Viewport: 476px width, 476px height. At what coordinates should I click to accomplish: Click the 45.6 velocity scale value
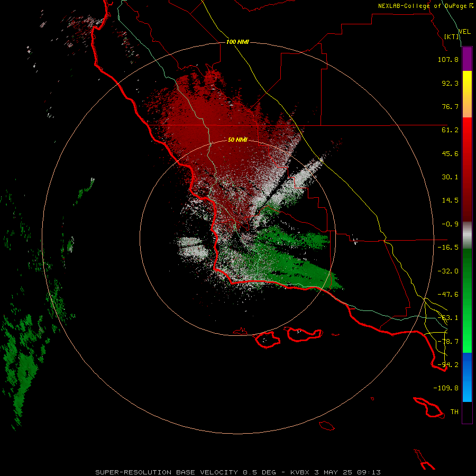point(450,153)
